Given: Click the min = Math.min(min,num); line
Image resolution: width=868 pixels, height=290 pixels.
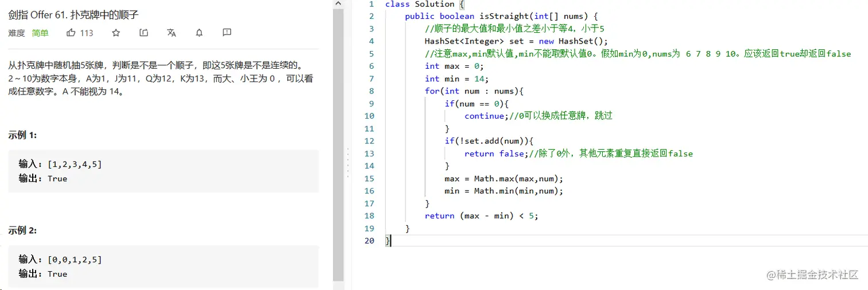Looking at the screenshot, I should pyautogui.click(x=504, y=191).
